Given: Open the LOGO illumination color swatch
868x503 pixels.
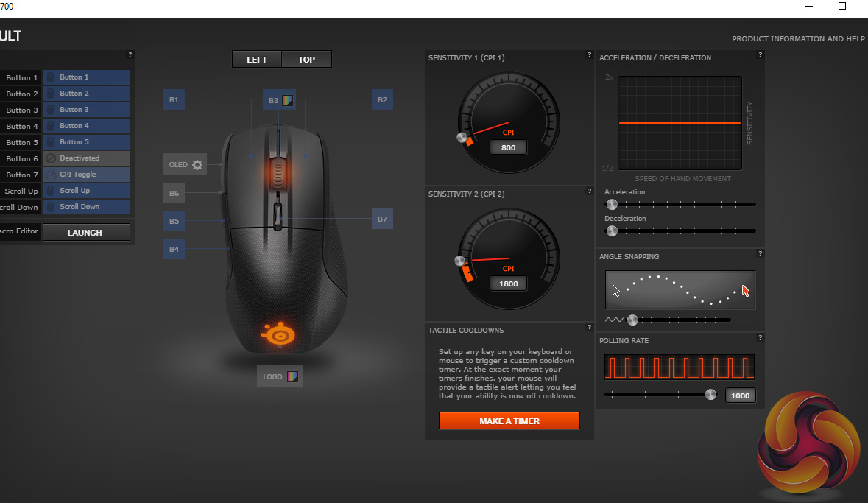Looking at the screenshot, I should click(293, 376).
